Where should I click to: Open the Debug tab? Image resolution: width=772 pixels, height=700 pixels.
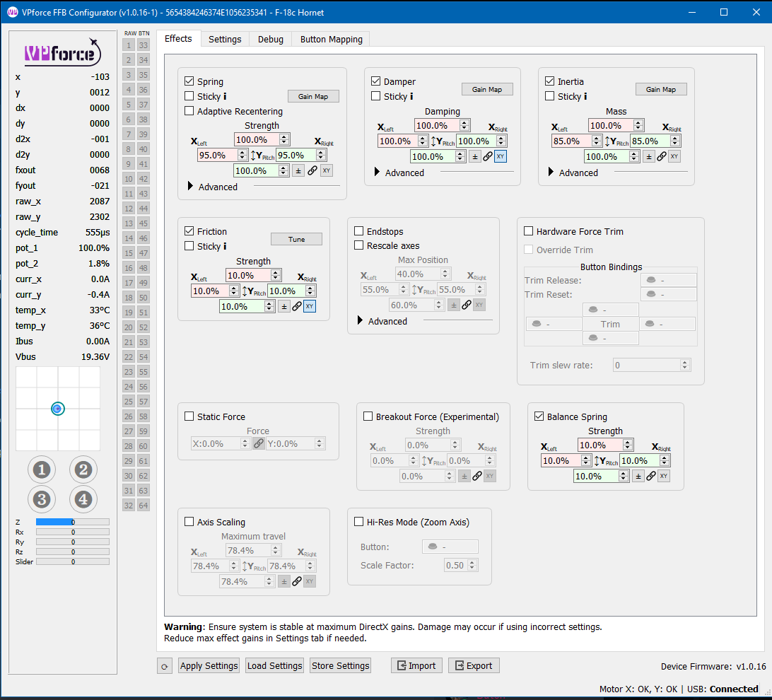[x=271, y=40]
